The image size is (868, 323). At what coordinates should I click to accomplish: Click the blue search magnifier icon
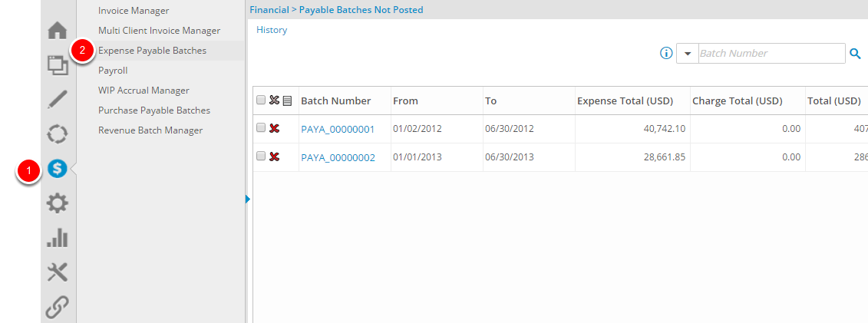tap(856, 54)
